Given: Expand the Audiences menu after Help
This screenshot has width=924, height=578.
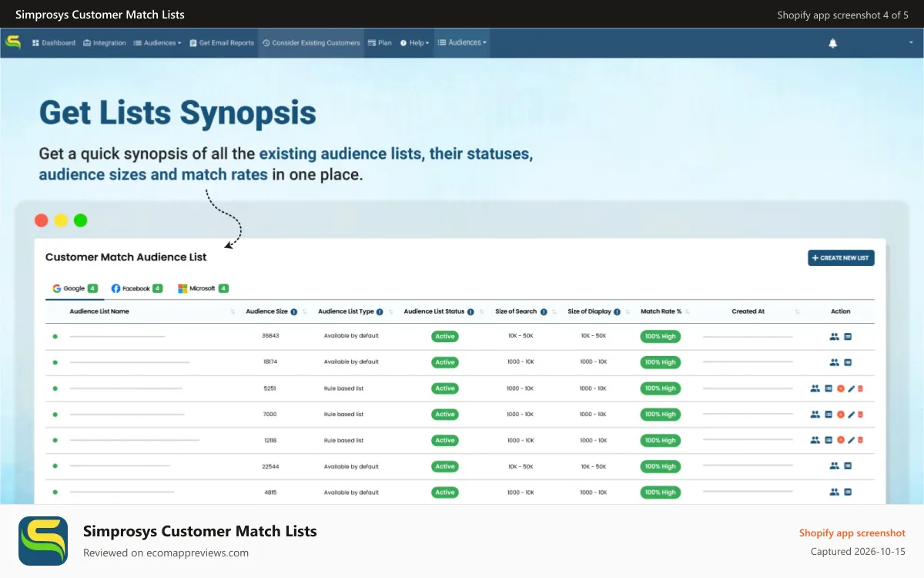Looking at the screenshot, I should (462, 42).
